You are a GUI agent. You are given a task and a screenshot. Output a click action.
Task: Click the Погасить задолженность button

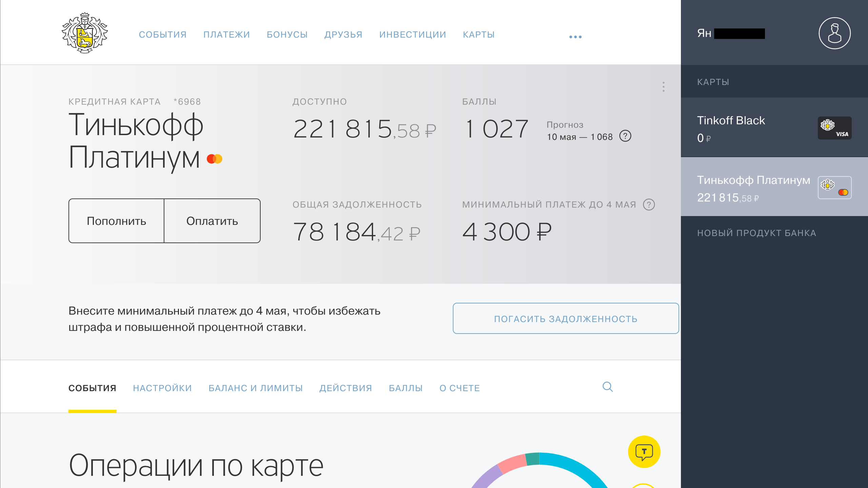tap(566, 319)
